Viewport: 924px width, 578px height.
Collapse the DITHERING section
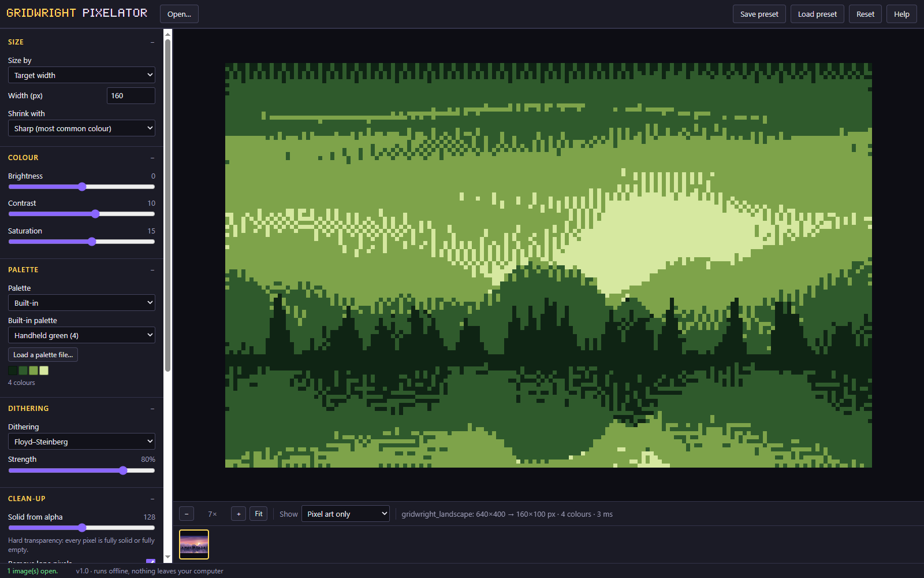152,409
